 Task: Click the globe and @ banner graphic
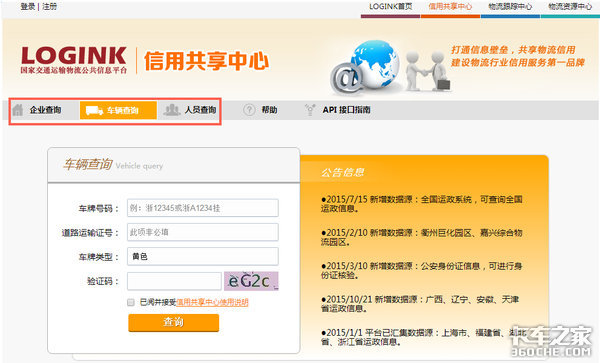[x=365, y=68]
